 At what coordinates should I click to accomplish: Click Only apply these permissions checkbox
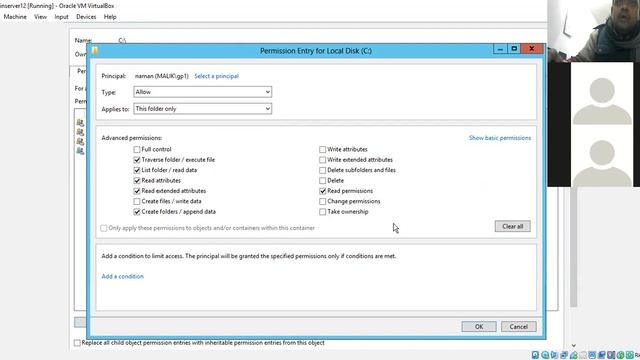(104, 228)
